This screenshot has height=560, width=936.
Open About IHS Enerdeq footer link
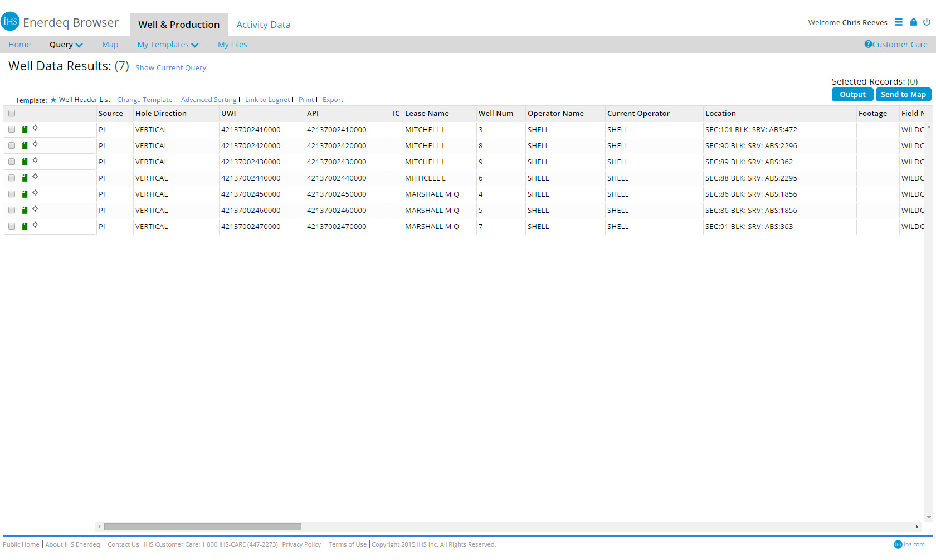tap(72, 544)
